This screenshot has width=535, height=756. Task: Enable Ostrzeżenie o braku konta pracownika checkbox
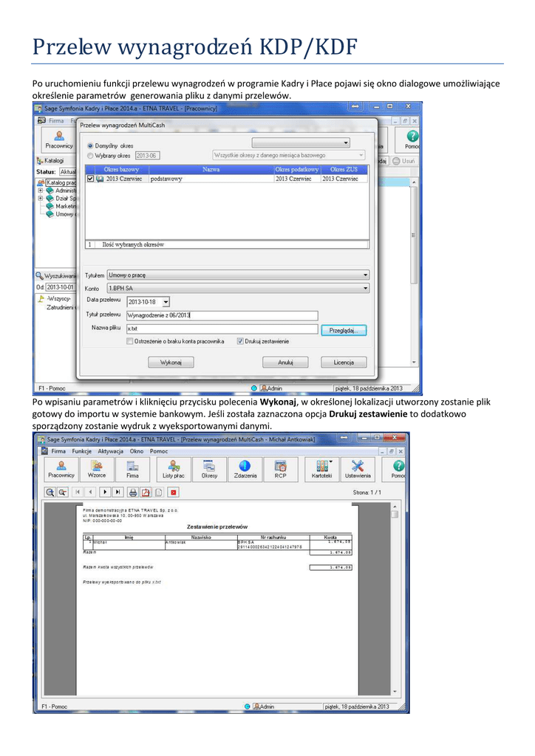[x=131, y=341]
